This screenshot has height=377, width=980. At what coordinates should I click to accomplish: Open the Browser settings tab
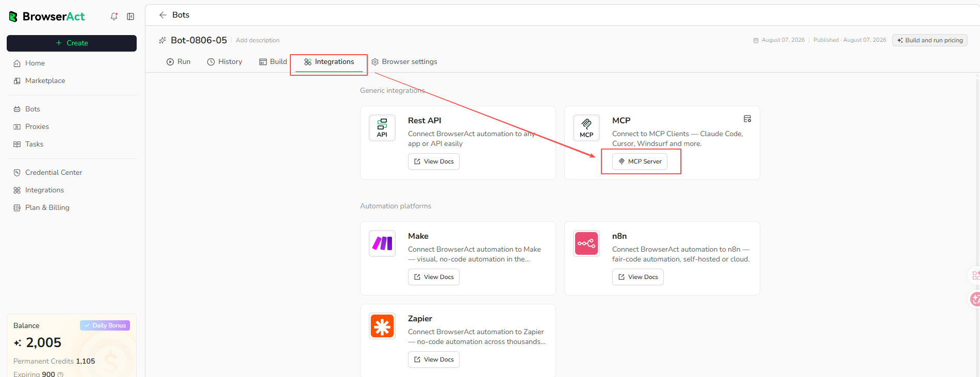coord(404,62)
